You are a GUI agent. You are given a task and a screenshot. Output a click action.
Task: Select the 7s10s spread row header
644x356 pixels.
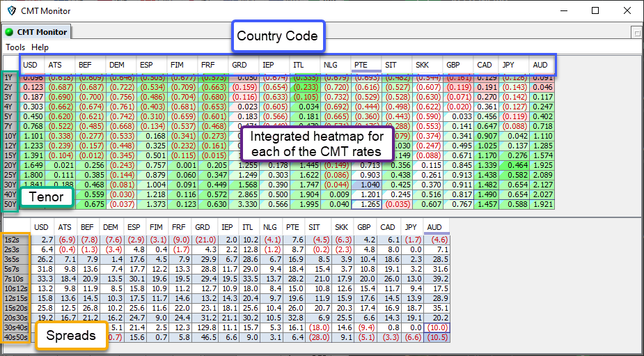coord(16,279)
